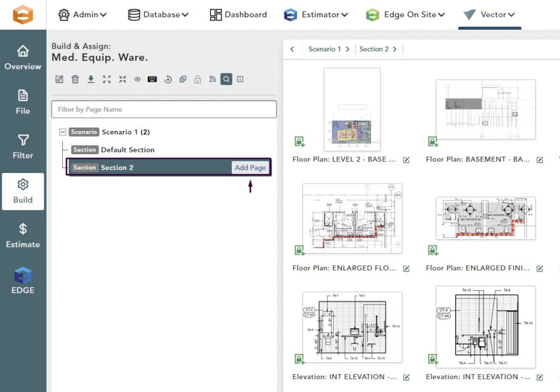Select the Floor Plan BASEMENT thumbnail
560x392 pixels.
click(486, 110)
